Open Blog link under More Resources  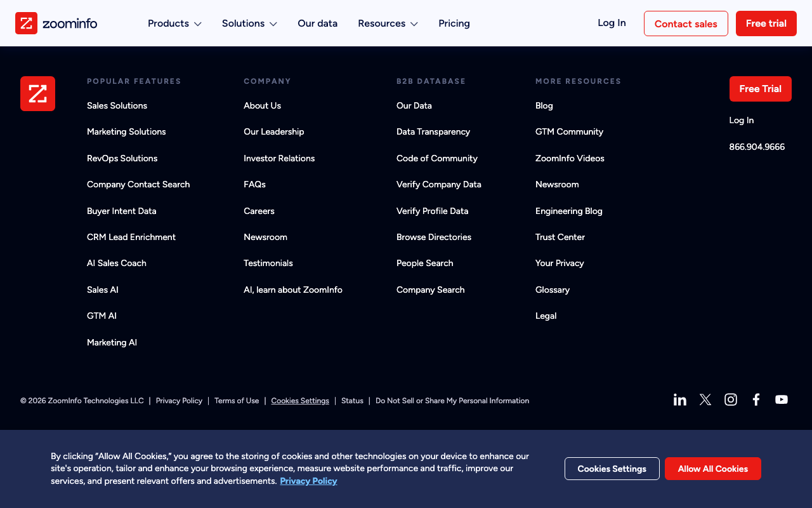click(544, 105)
